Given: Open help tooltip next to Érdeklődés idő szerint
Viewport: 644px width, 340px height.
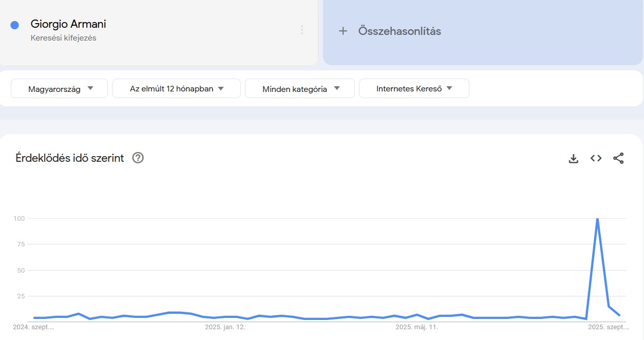Looking at the screenshot, I should tap(137, 158).
